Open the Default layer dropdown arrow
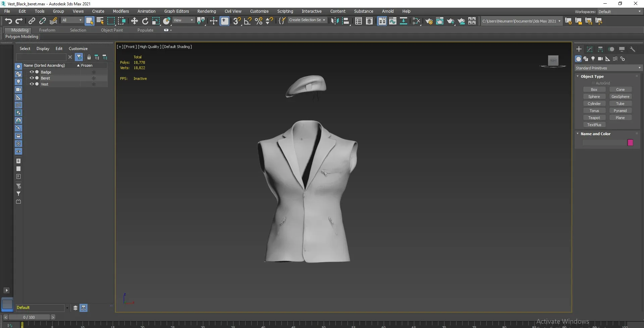Screen dimensions: 644x328 (67, 308)
